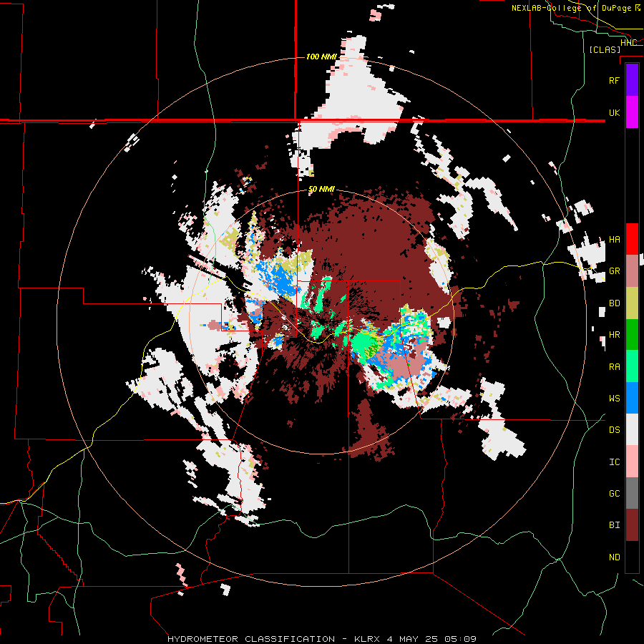
Task: Click the GR legend label
Action: 614,271
